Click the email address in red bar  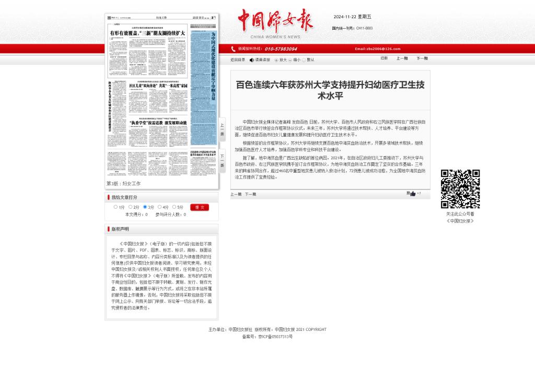pyautogui.click(x=377, y=49)
